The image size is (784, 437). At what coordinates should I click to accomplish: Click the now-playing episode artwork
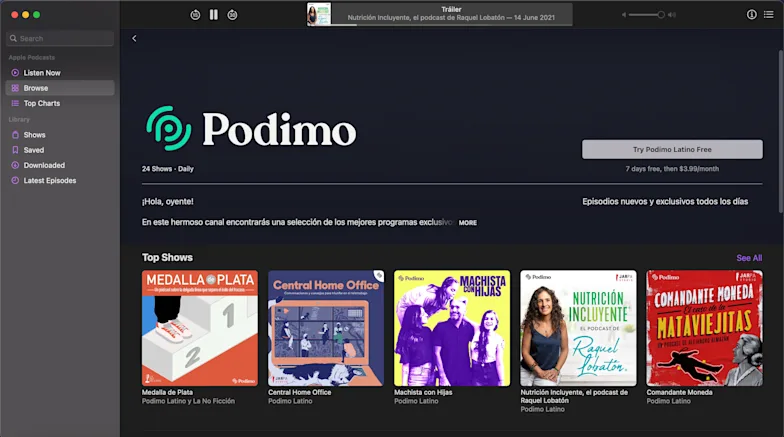(x=318, y=14)
